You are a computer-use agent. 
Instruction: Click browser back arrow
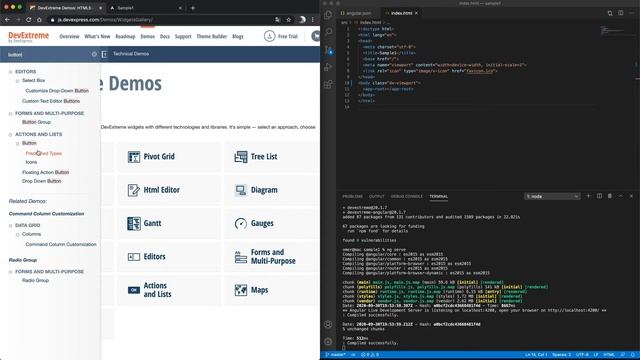7,20
